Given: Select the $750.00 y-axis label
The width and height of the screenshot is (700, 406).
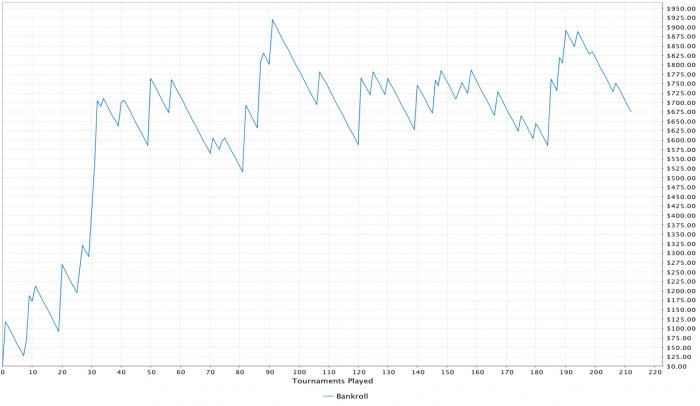Looking at the screenshot, I should coord(681,84).
